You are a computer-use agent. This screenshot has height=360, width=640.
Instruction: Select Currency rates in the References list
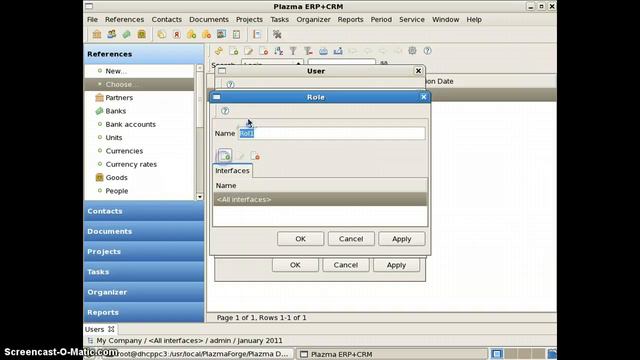point(131,164)
